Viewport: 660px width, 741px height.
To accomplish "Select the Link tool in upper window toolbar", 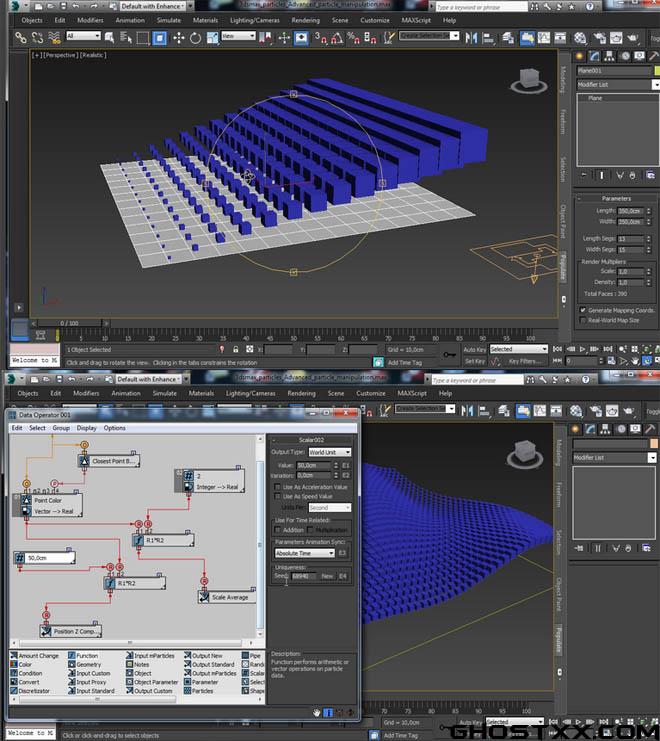I will (x=20, y=37).
